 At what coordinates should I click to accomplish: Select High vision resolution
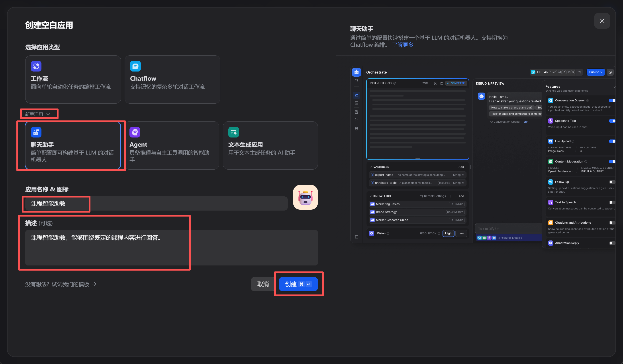click(x=448, y=233)
